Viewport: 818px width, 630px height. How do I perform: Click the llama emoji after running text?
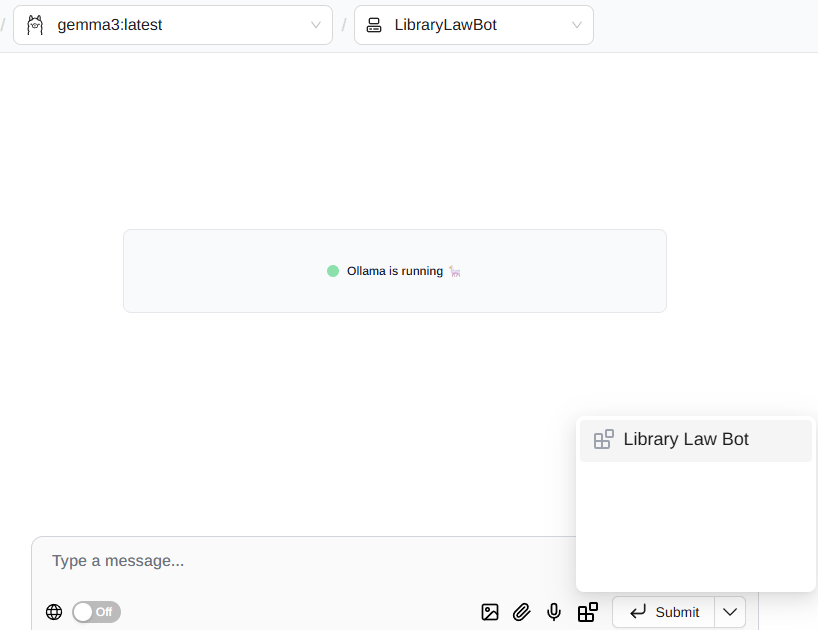[455, 271]
